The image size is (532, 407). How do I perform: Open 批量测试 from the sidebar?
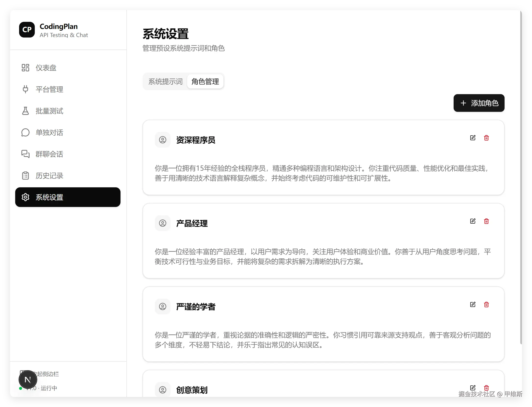49,111
